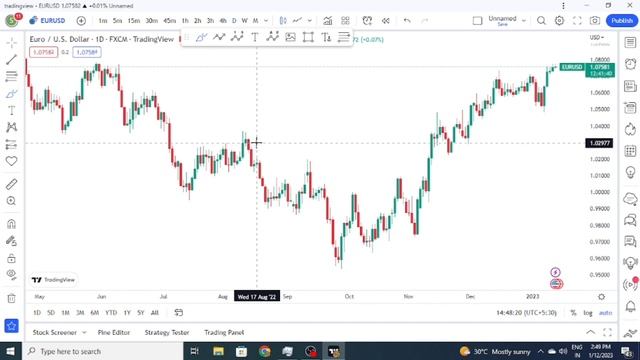Open the calendar grid panel

pos(630,151)
